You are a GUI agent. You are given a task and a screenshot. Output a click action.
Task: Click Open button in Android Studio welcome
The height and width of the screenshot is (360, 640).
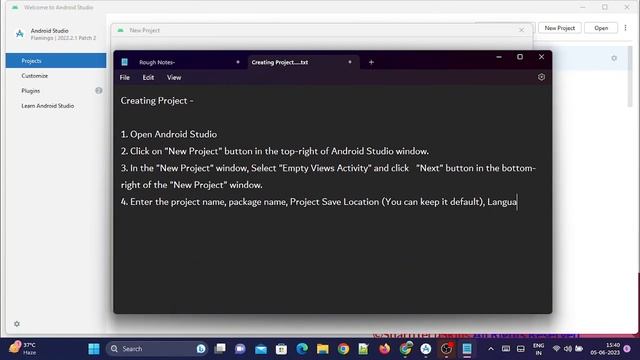click(601, 28)
